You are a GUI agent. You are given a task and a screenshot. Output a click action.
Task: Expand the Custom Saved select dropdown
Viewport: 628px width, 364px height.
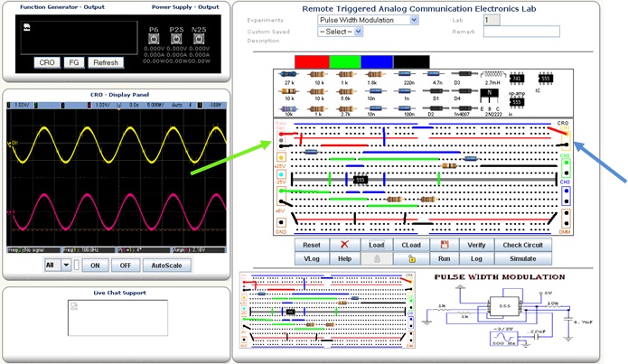coord(340,31)
